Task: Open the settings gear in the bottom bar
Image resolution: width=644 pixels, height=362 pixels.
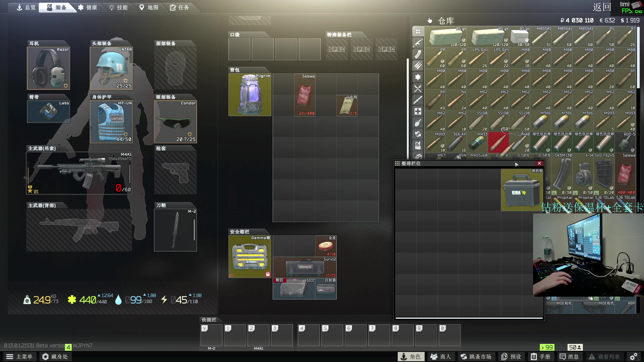Action: click(633, 356)
